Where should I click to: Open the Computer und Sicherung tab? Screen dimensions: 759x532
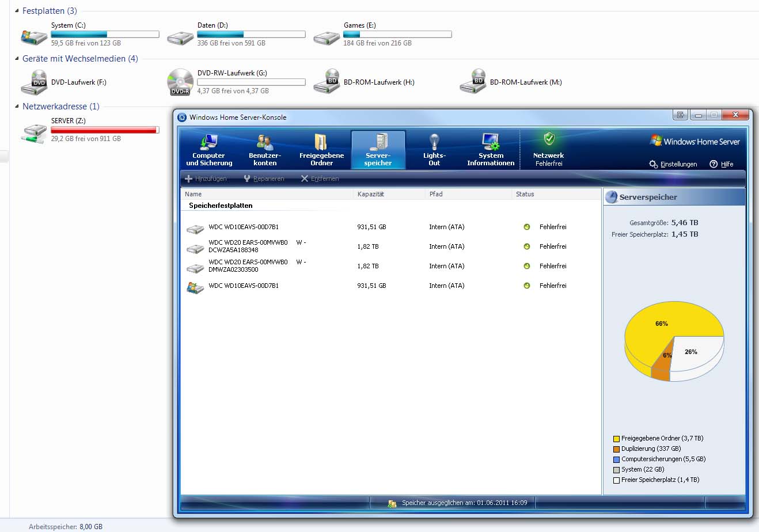click(208, 150)
